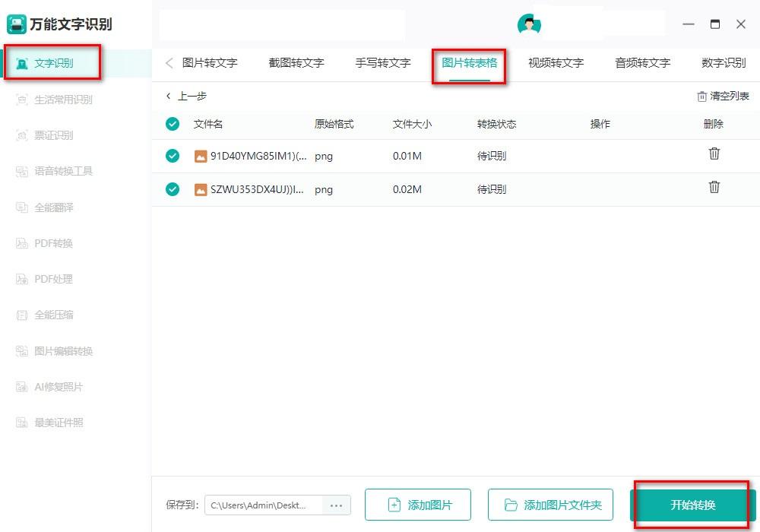Open the AI修复照片 menu label

point(59,387)
